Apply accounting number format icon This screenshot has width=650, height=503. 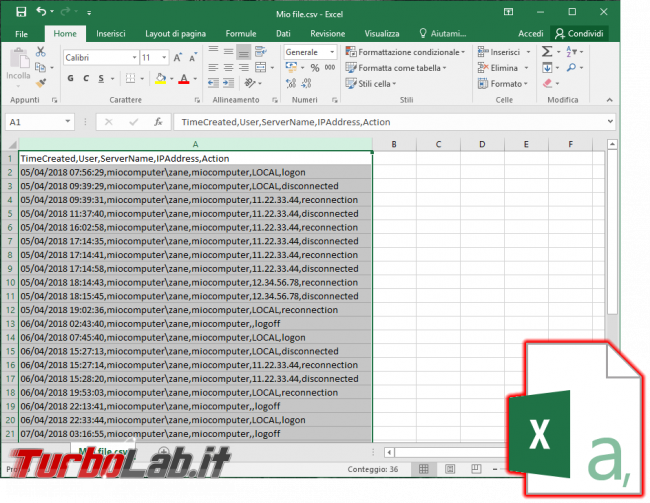pos(291,67)
